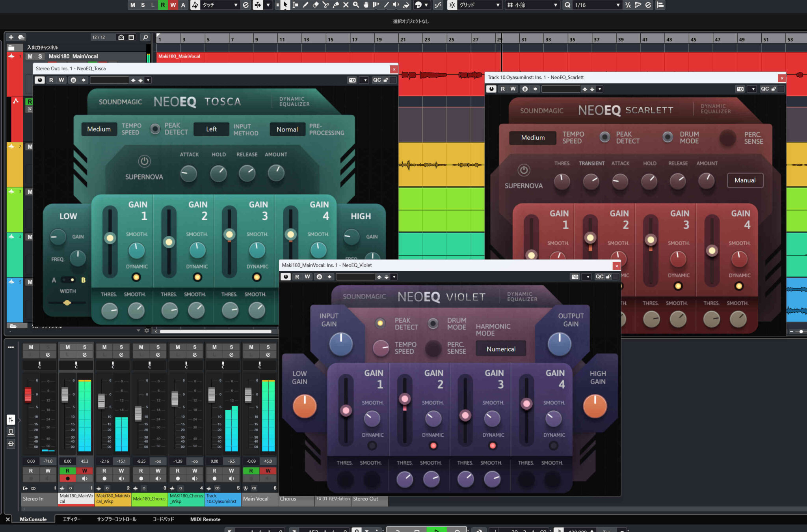Click the add track plus icon
Screen dimensions: 807x532
(x=11, y=37)
